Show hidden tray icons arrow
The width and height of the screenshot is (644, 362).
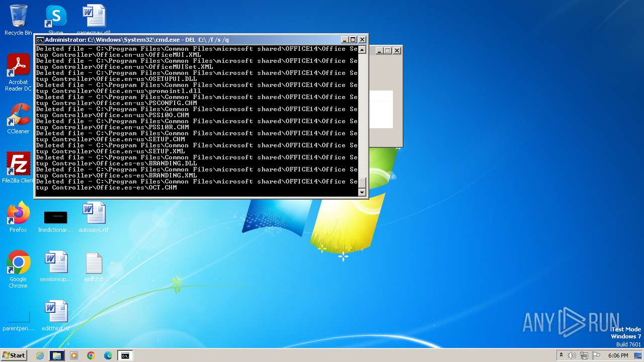[x=561, y=355]
